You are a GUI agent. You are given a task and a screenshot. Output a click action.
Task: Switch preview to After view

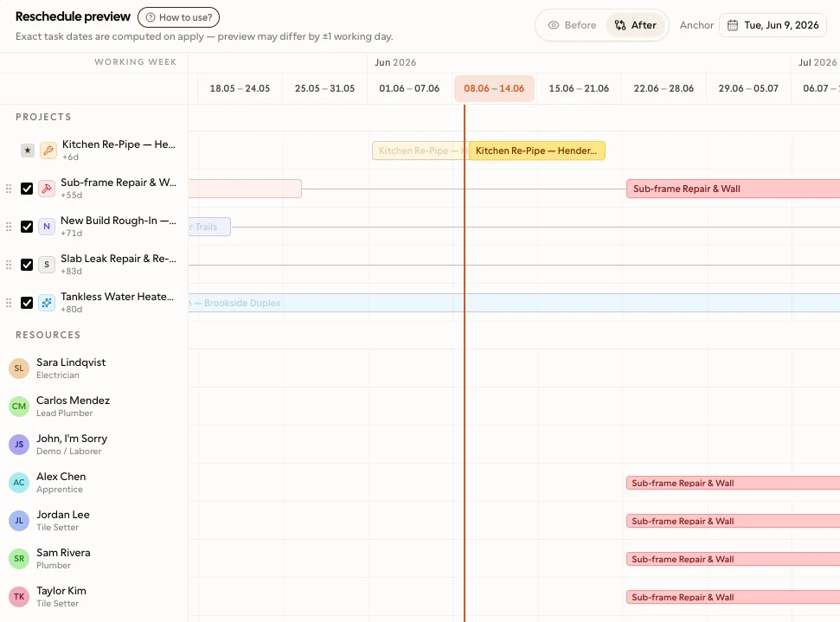pos(635,25)
